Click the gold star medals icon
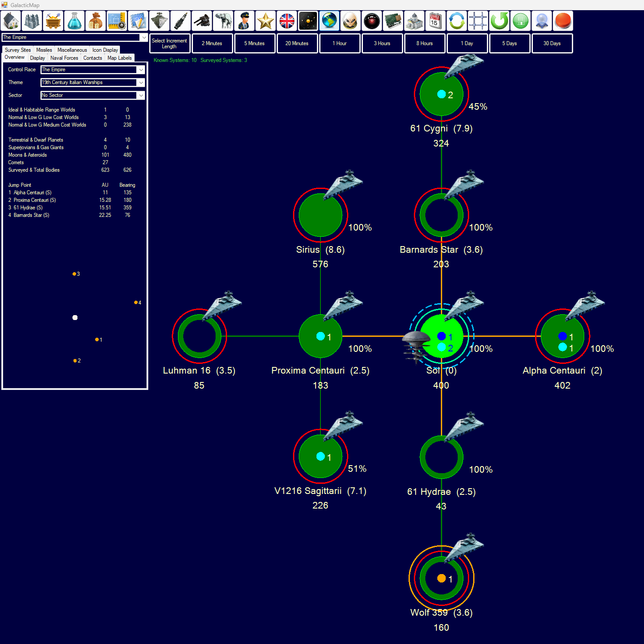The width and height of the screenshot is (644, 644). pyautogui.click(x=266, y=21)
